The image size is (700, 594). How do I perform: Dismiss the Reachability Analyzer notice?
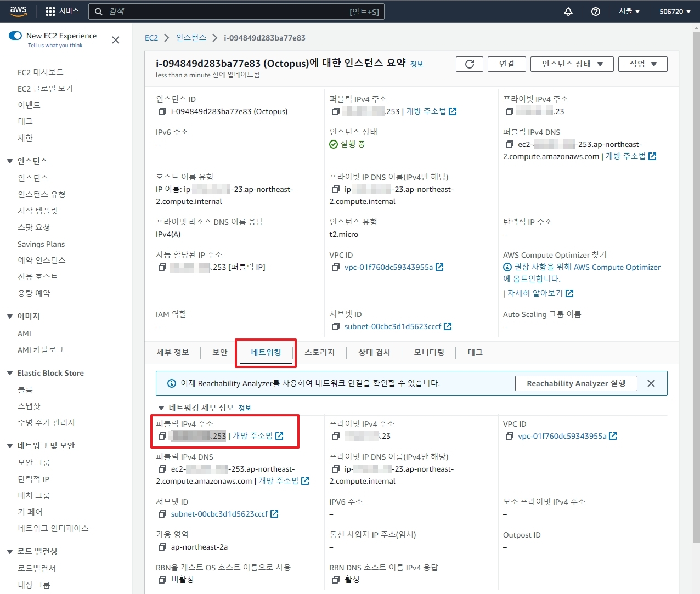click(x=651, y=383)
